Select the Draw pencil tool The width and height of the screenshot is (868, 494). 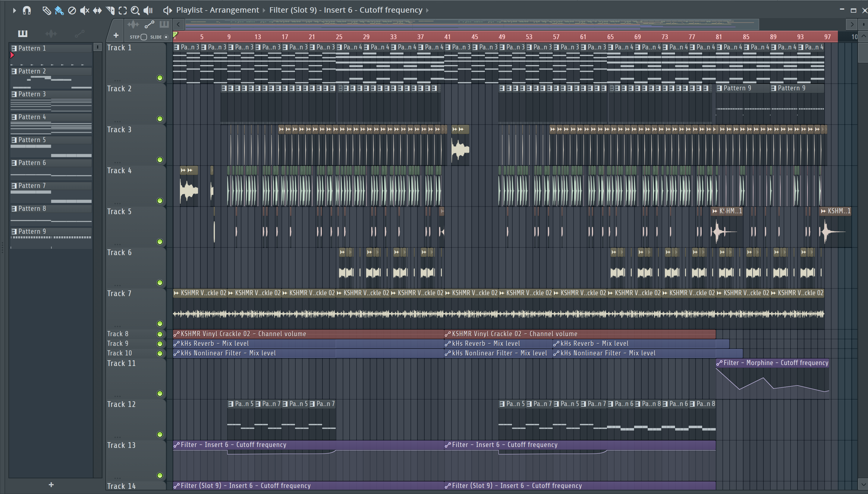point(46,11)
